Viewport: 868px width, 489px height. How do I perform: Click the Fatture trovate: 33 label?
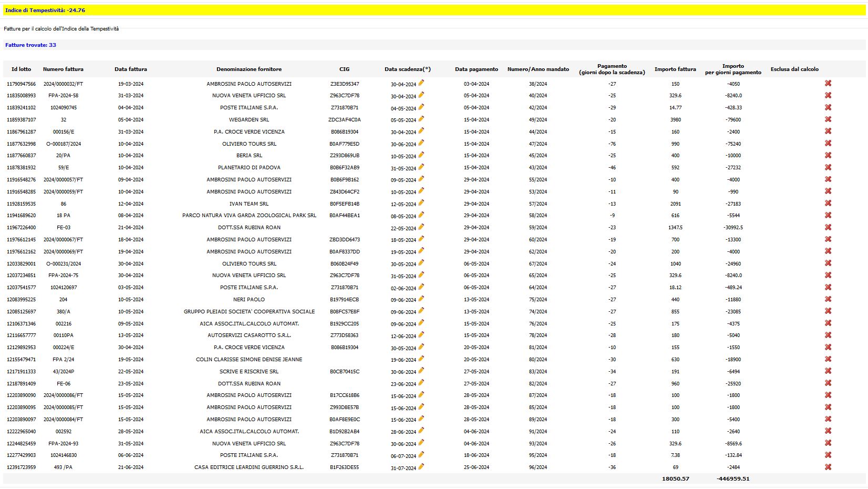[x=30, y=45]
